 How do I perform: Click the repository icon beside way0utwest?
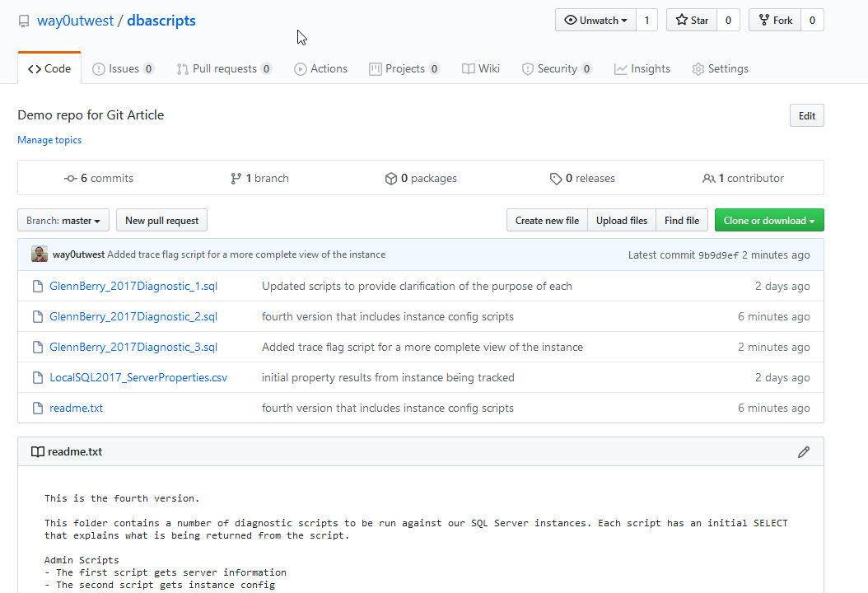(24, 21)
